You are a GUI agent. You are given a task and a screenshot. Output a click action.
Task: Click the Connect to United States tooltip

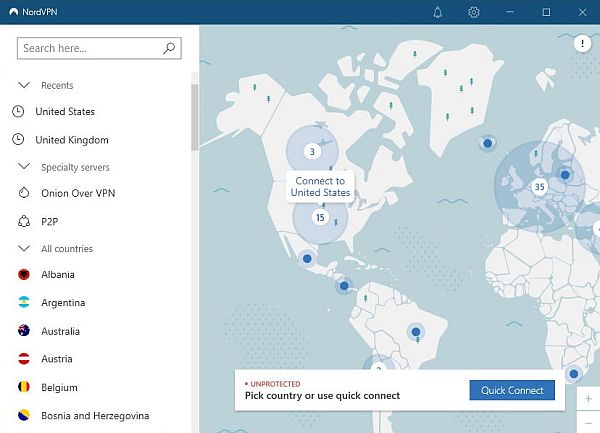pos(320,187)
